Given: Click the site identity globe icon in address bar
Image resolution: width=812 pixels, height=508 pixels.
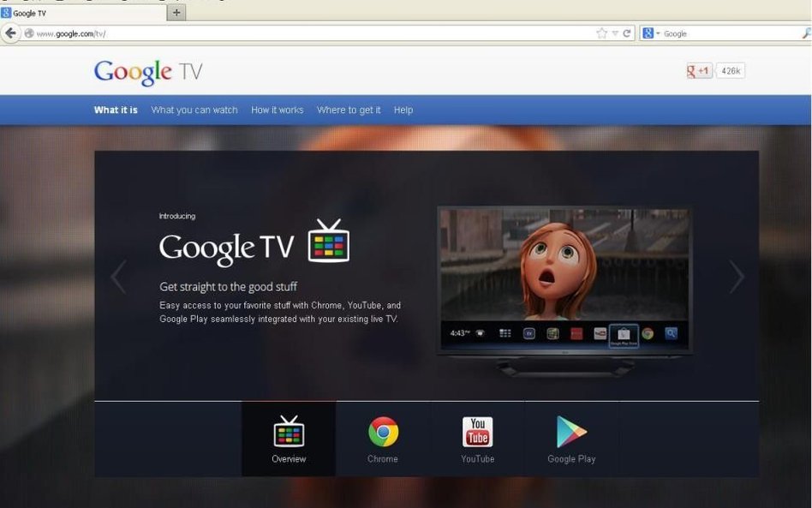Looking at the screenshot, I should (29, 33).
